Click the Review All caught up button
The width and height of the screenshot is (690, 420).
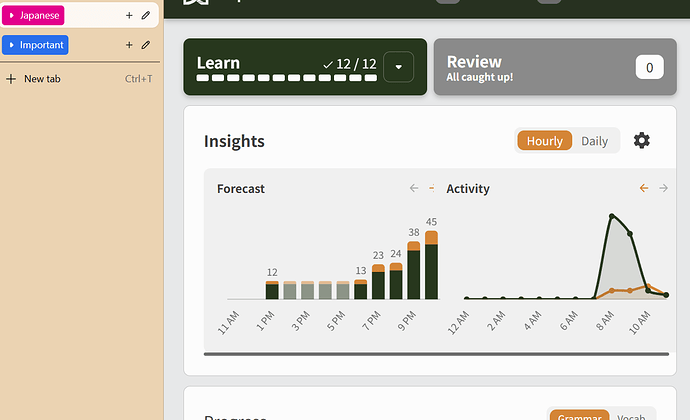(555, 67)
